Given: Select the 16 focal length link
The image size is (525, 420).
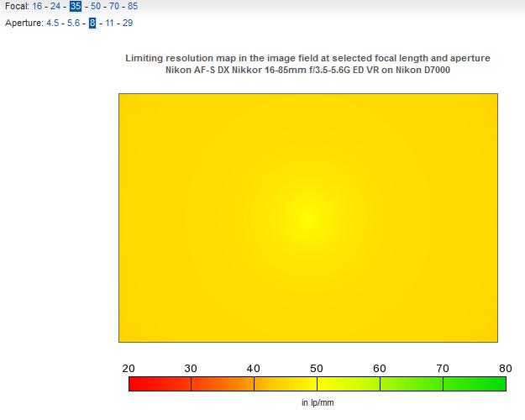Looking at the screenshot, I should 37,6.
